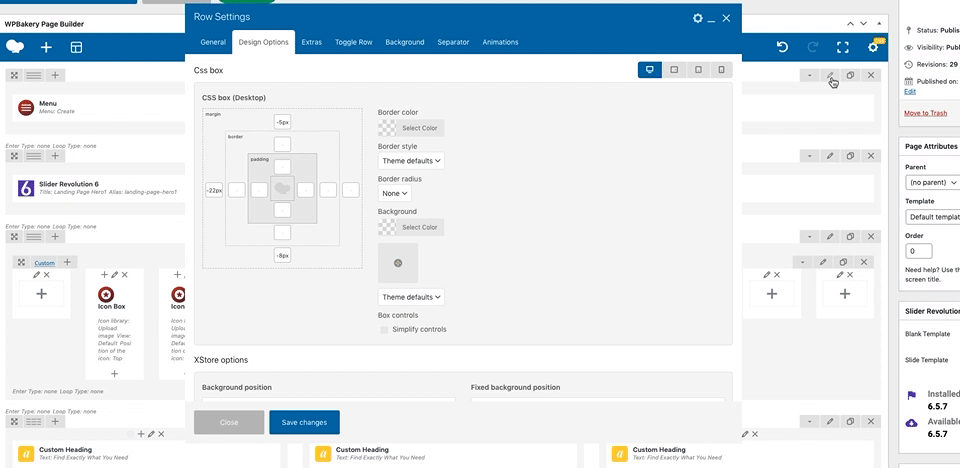Image resolution: width=960 pixels, height=468 pixels.
Task: Toggle collapse arrow of Slider Revolution row
Action: [x=809, y=156]
